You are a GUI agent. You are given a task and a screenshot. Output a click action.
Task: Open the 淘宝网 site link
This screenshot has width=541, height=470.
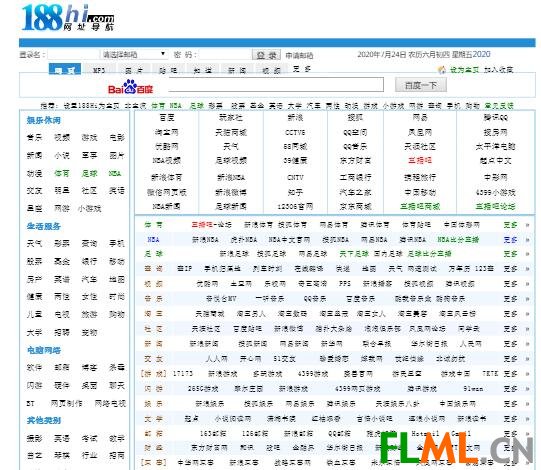point(166,132)
